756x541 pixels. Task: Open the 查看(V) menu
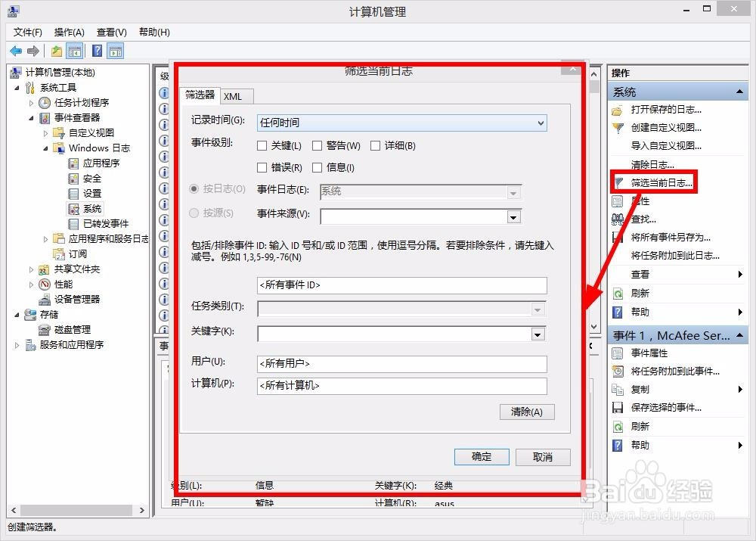[111, 33]
